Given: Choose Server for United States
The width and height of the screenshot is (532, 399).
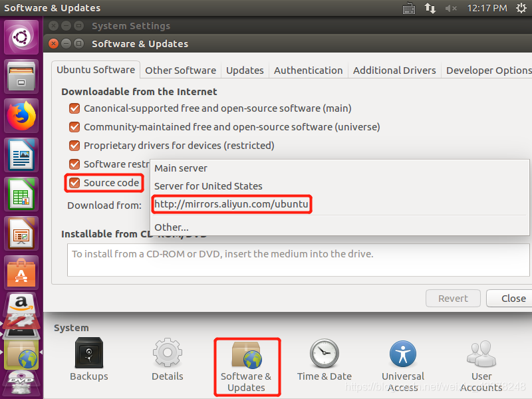Looking at the screenshot, I should [x=339, y=186].
